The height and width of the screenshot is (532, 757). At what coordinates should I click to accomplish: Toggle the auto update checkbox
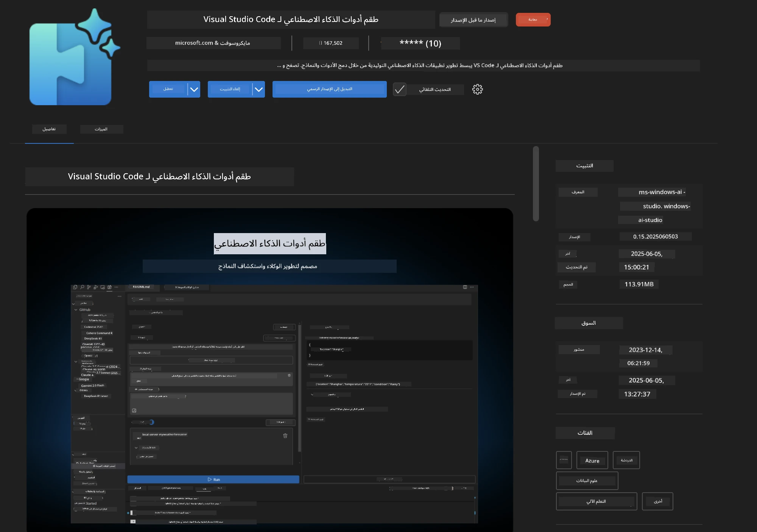399,89
